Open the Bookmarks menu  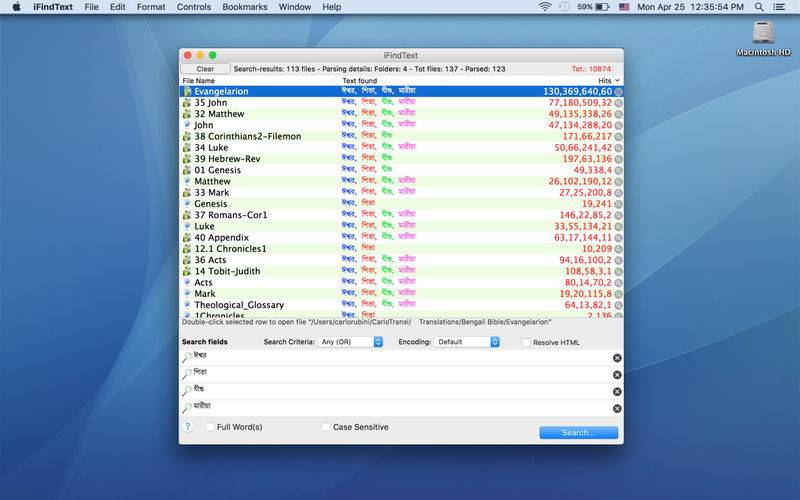245,7
